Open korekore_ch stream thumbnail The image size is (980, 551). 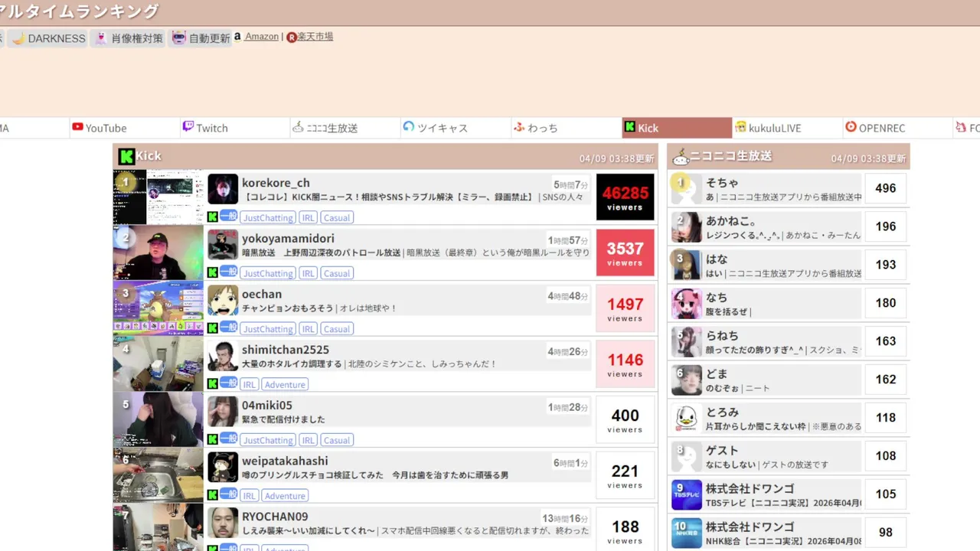point(158,197)
